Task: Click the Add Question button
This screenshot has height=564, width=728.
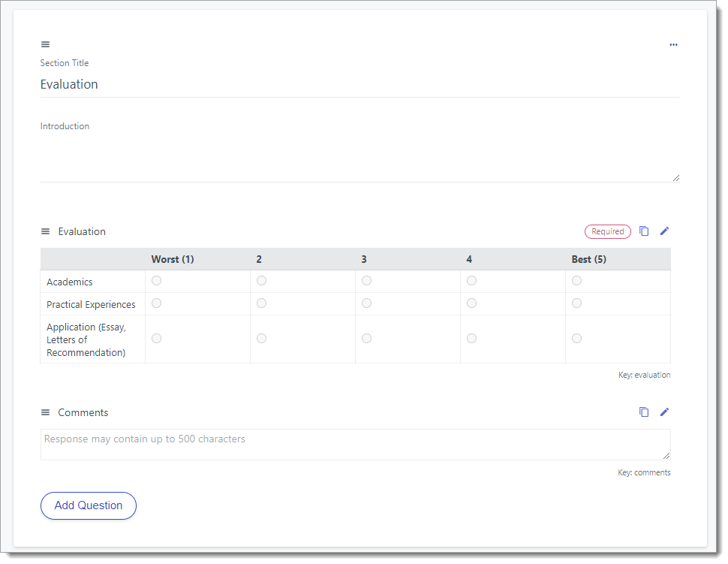Action: (x=88, y=505)
